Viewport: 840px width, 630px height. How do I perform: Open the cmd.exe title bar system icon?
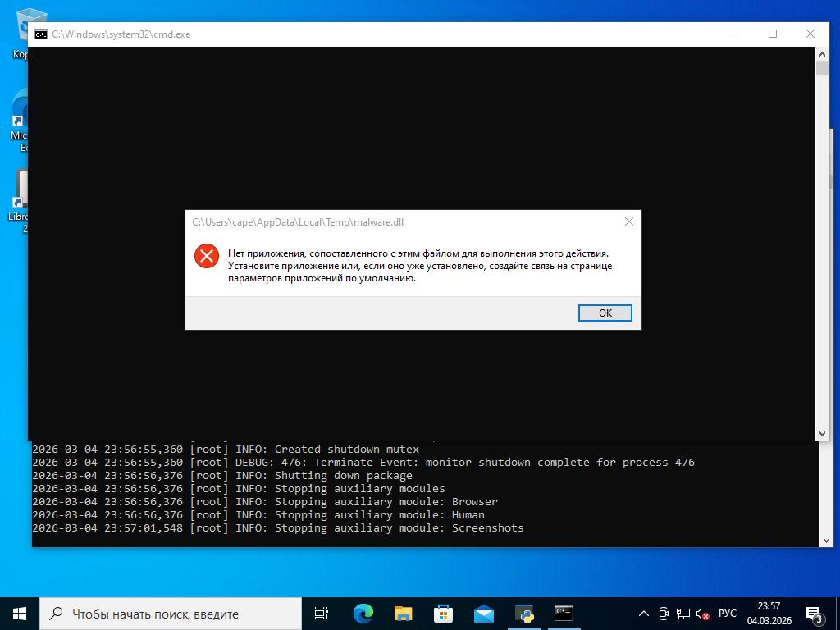click(40, 34)
